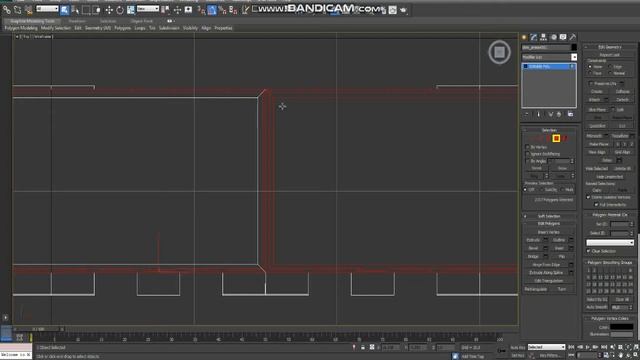Click the Bind to Space Warp icon
The width and height of the screenshot is (640, 360).
click(28, 9)
